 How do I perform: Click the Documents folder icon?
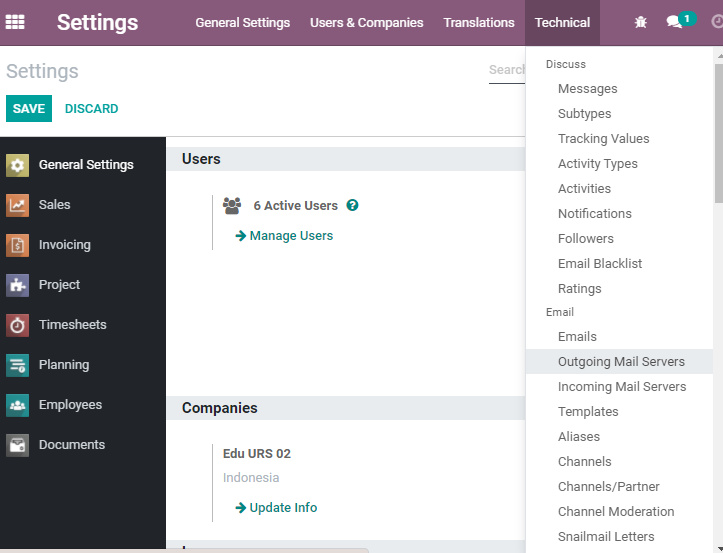click(18, 445)
